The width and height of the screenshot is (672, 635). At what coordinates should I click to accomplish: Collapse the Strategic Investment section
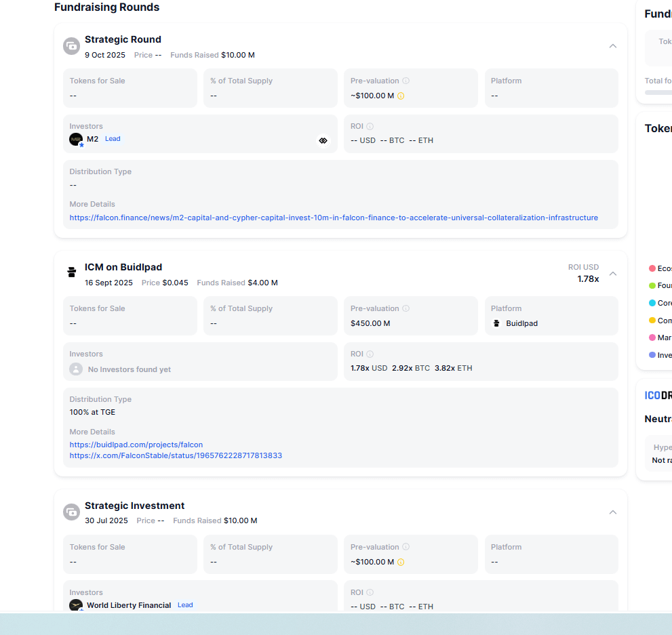click(x=613, y=512)
